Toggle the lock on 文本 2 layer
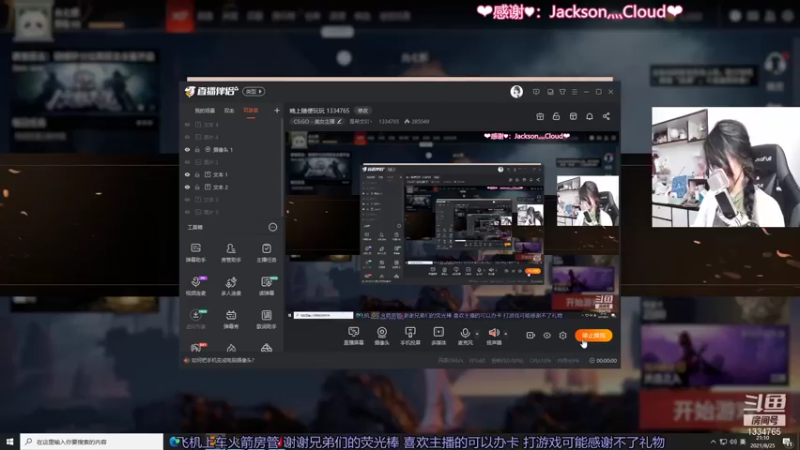The width and height of the screenshot is (800, 450). pos(197,187)
